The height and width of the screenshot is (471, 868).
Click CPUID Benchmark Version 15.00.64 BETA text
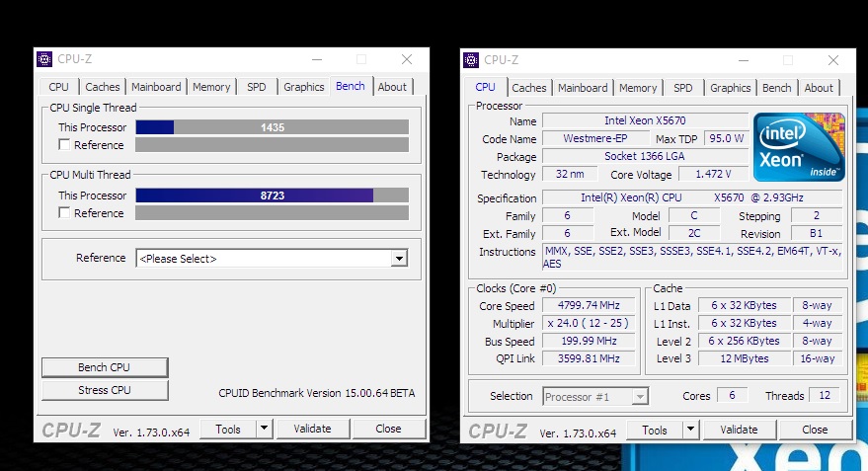coord(317,393)
